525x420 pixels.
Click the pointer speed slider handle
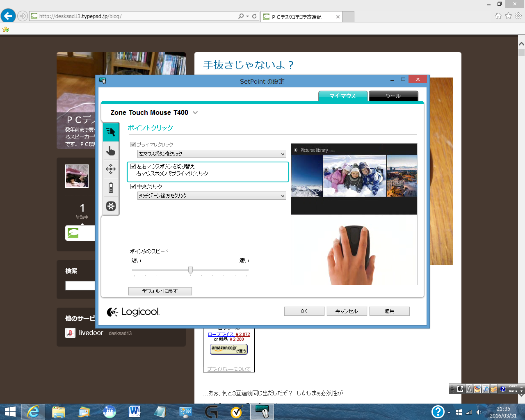point(190,270)
